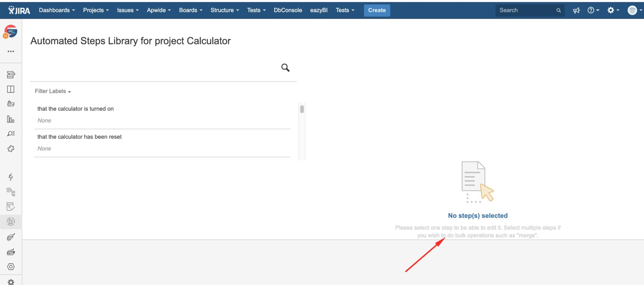Viewport: 644px width, 285px height.
Task: Open the administration gear dropdown
Action: coord(613,10)
